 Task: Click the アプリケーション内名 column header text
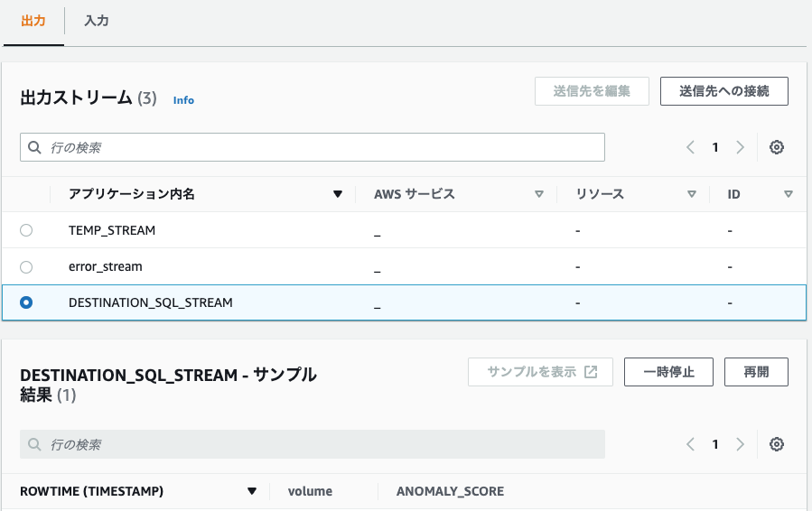tap(132, 194)
